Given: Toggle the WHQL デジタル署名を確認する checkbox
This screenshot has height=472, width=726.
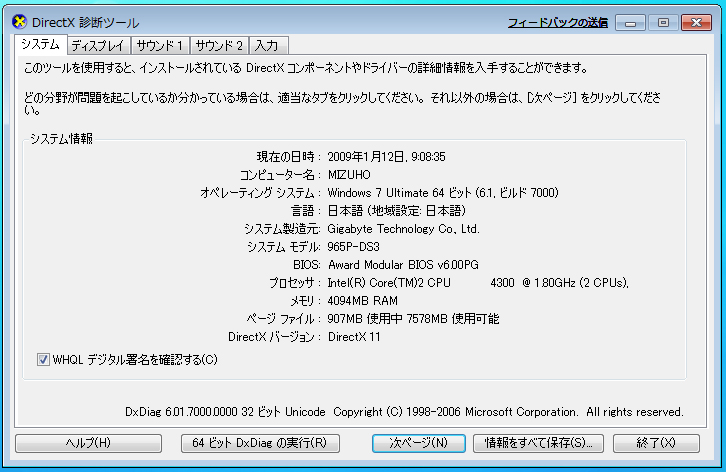Looking at the screenshot, I should (43, 359).
